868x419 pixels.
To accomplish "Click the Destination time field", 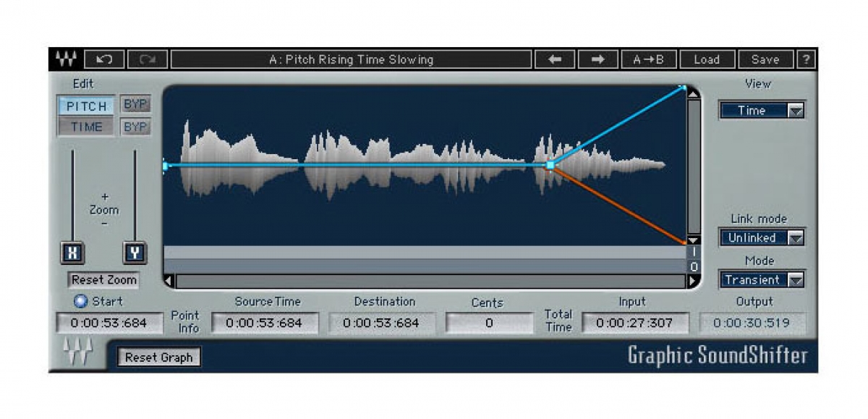I will (x=383, y=323).
